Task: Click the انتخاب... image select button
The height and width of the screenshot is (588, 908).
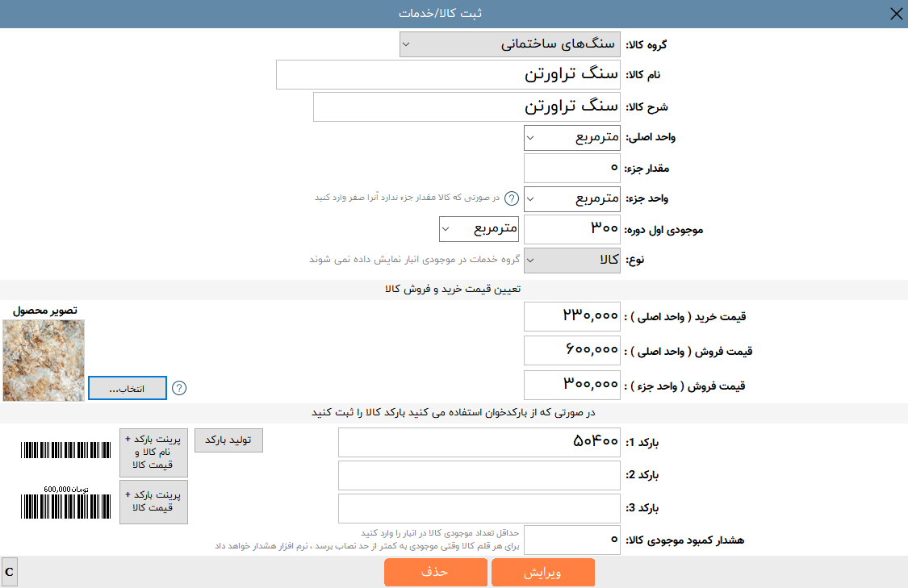Action: click(128, 388)
